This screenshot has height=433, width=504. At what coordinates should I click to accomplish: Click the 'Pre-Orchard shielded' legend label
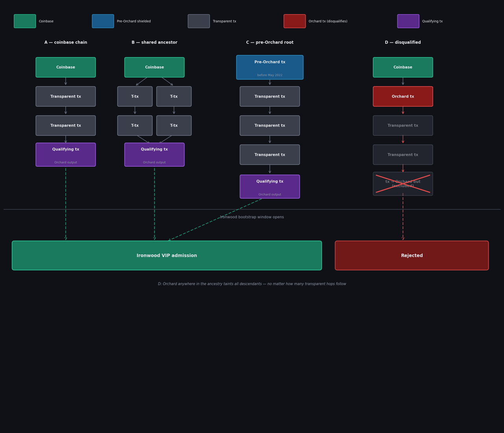tap(134, 21)
